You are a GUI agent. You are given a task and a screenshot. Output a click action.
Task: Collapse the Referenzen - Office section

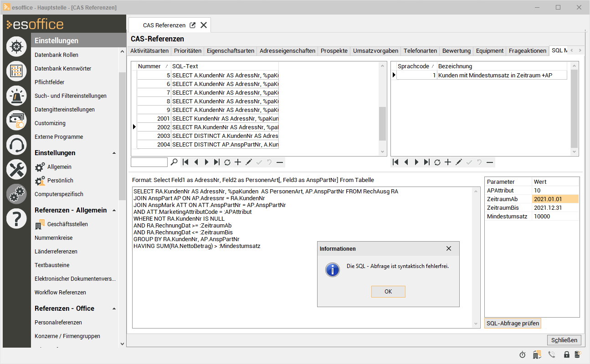[x=114, y=308]
